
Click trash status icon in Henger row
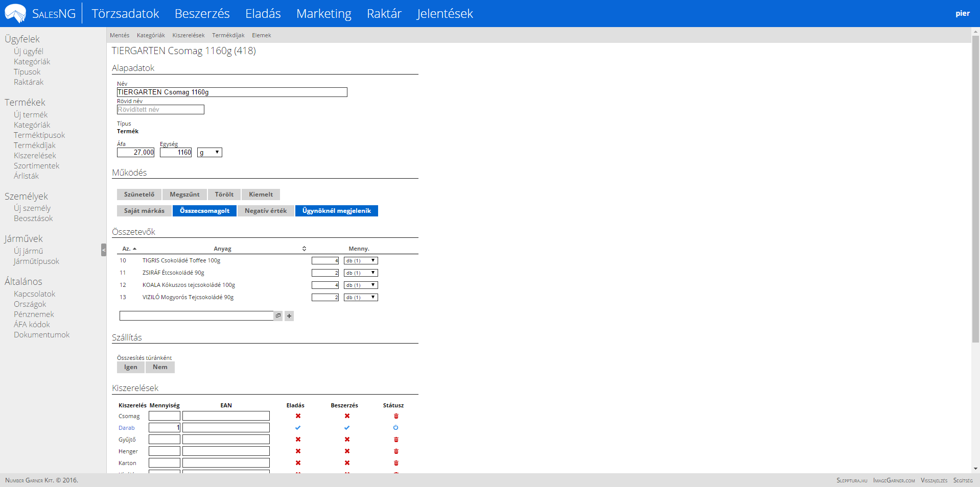[396, 451]
